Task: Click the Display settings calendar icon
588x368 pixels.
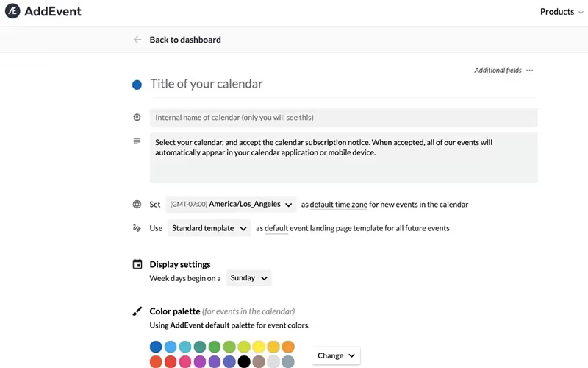Action: 137,264
